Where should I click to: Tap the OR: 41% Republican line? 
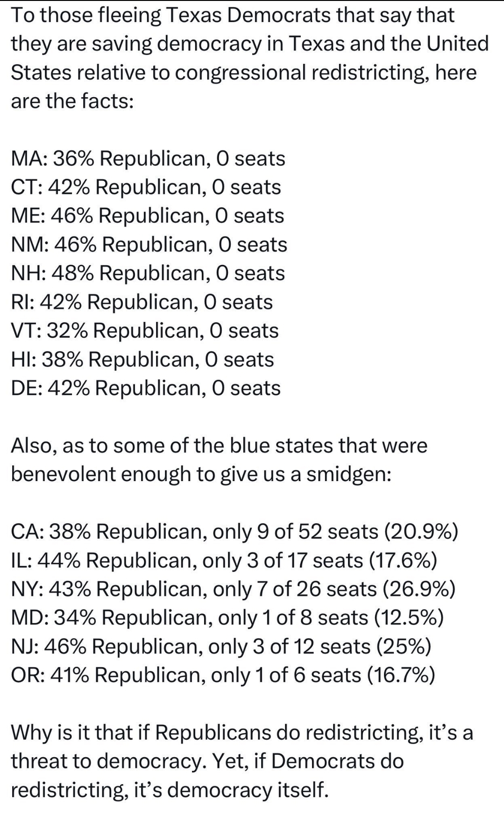223,675
